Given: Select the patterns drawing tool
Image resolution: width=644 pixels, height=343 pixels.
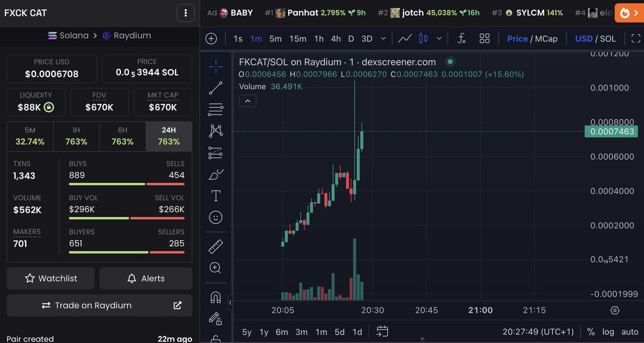Looking at the screenshot, I should 216,131.
